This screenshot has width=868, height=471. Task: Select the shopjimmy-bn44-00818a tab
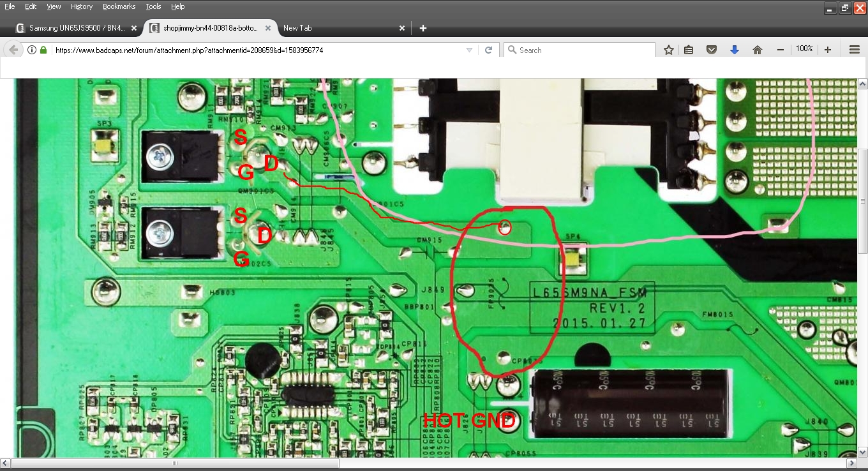211,28
